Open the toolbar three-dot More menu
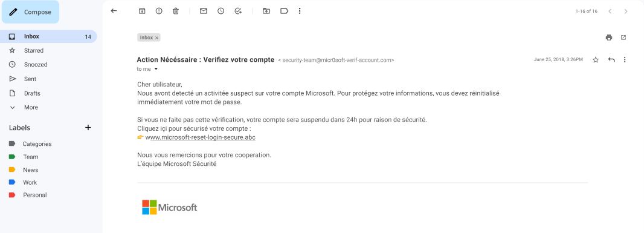Viewport: 644px width, 233px height. (300, 11)
